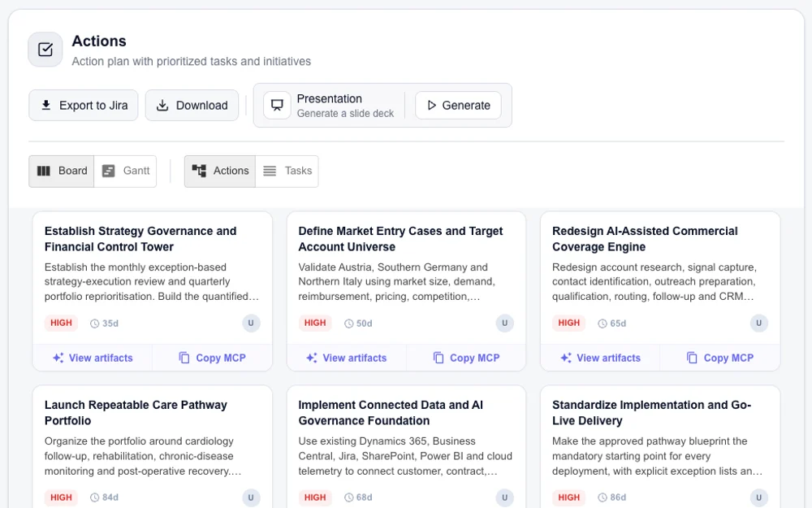Click description text starting 'Organize the portfolio around cardiology'
Screen dimensions: 812x508
click(x=143, y=456)
